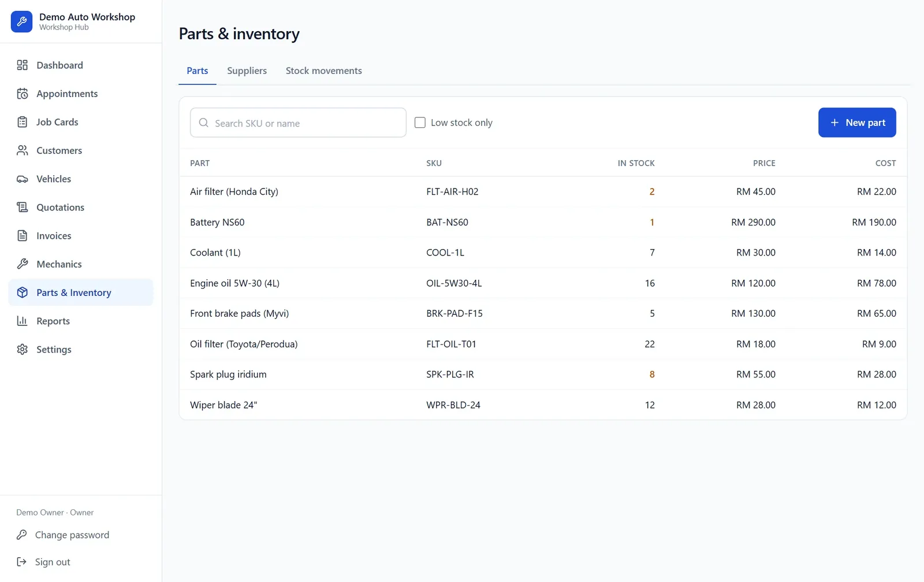
Task: Click the Job Cards clipboard icon
Action: (x=22, y=122)
